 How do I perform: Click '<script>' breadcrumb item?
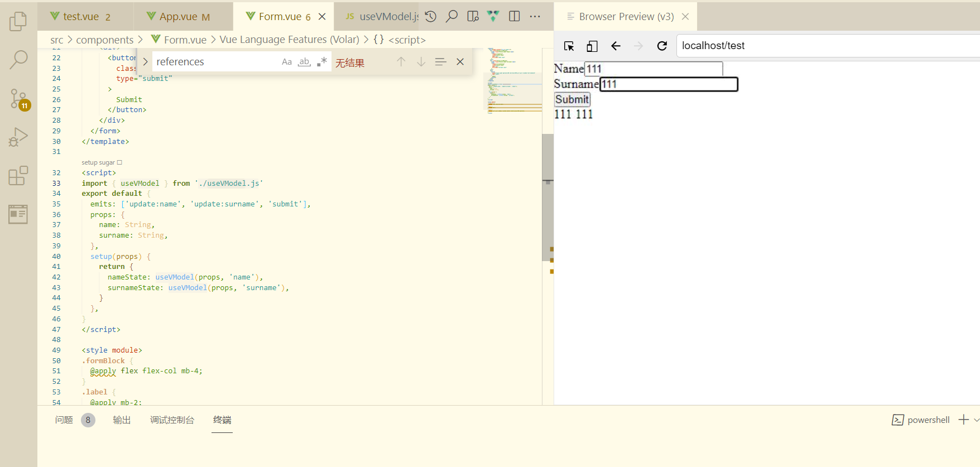coord(400,40)
